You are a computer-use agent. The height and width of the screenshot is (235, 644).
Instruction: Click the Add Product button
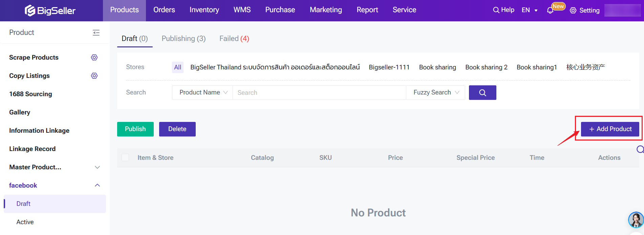pyautogui.click(x=610, y=129)
